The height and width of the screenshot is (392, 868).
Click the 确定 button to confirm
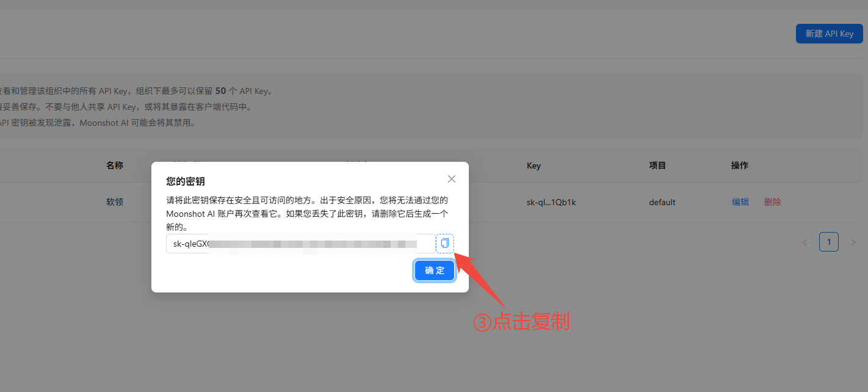434,270
